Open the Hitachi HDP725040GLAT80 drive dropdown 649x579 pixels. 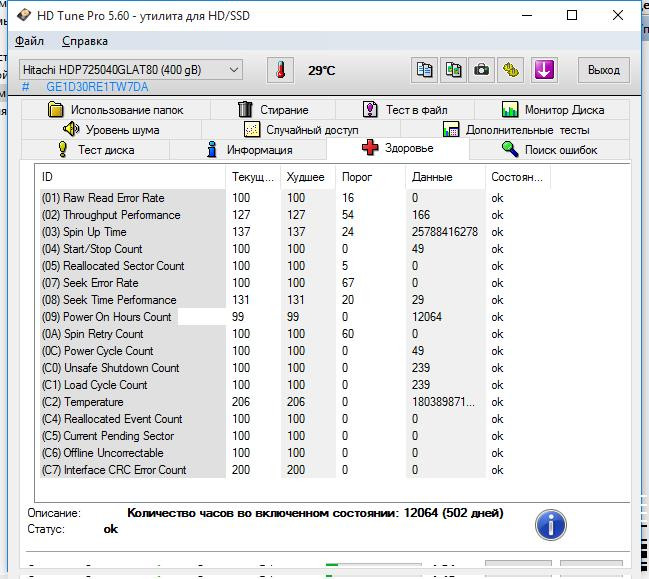131,70
